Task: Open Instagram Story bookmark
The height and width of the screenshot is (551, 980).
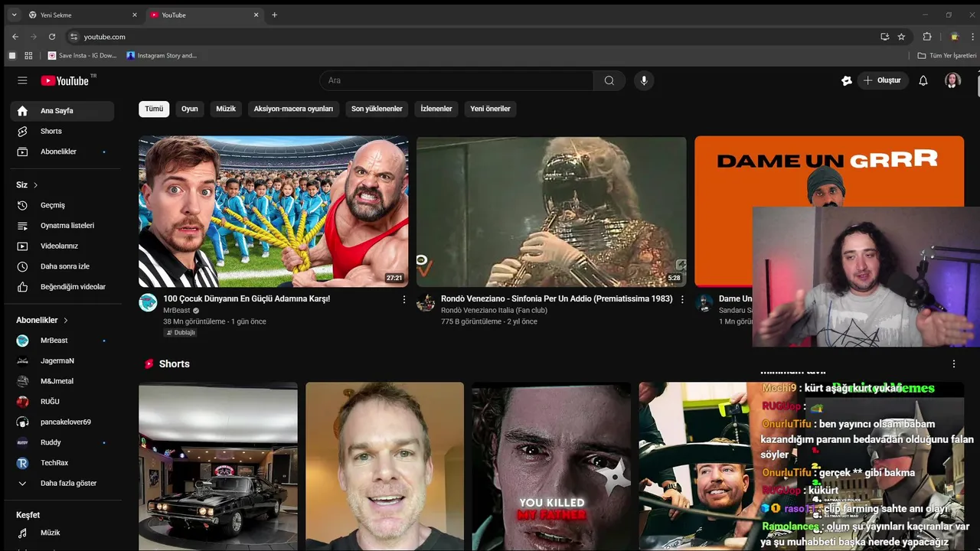Action: 162,56
